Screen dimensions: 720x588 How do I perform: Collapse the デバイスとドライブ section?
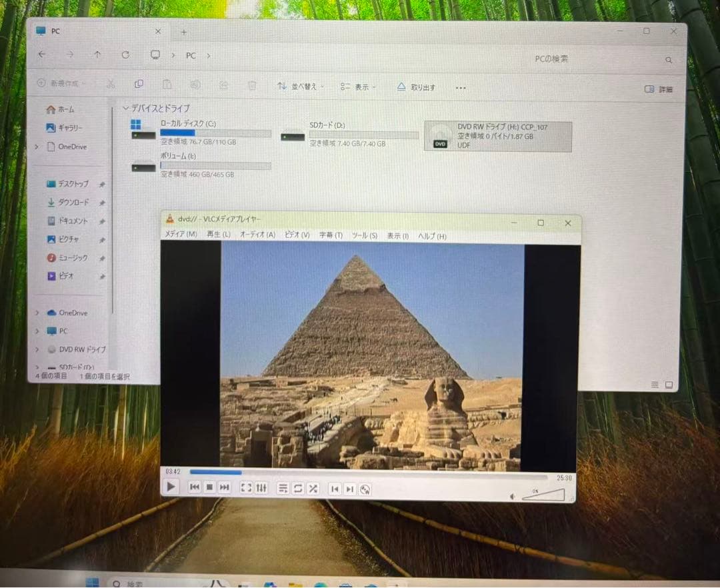click(x=125, y=108)
